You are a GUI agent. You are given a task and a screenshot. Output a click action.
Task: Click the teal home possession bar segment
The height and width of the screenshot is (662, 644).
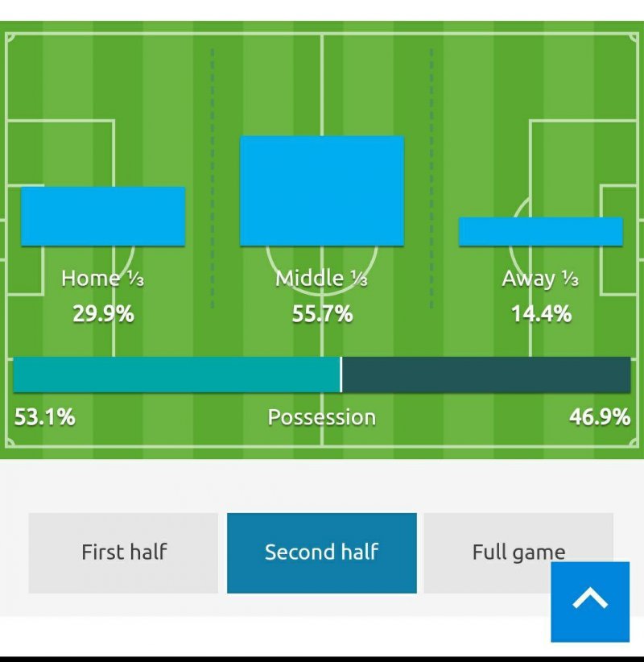[x=176, y=374]
